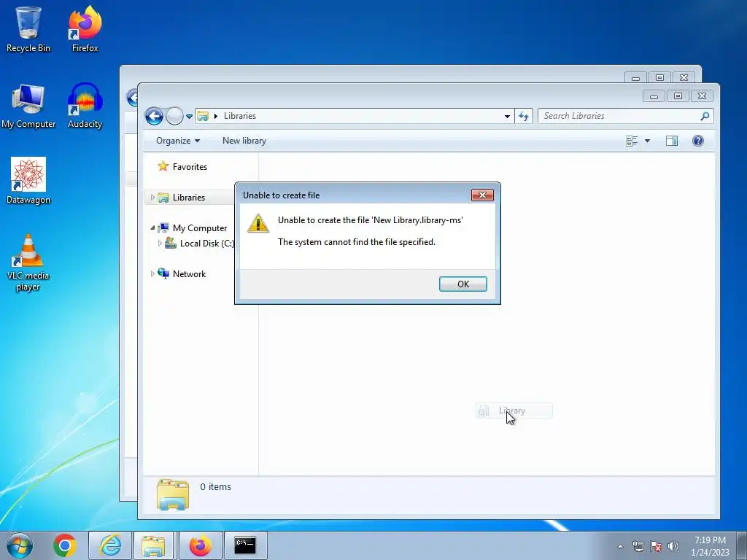This screenshot has width=747, height=560.
Task: Minimize the background Explorer window
Action: tap(635, 77)
